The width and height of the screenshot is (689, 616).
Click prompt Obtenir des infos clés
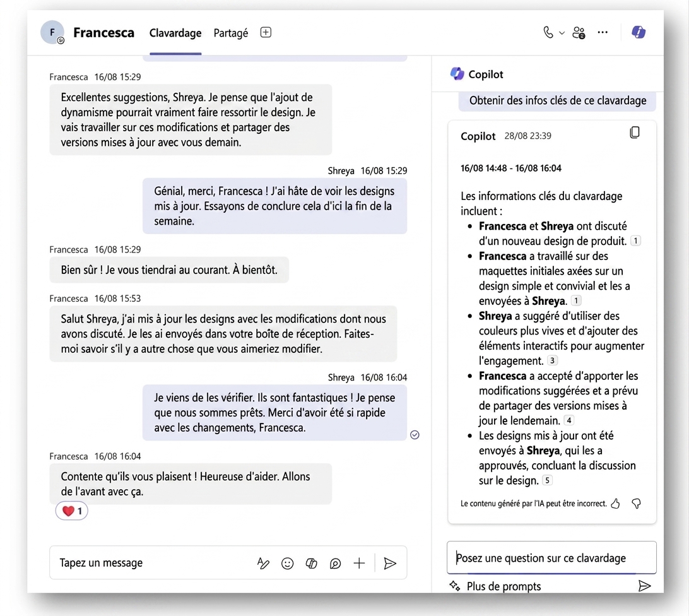(x=557, y=101)
